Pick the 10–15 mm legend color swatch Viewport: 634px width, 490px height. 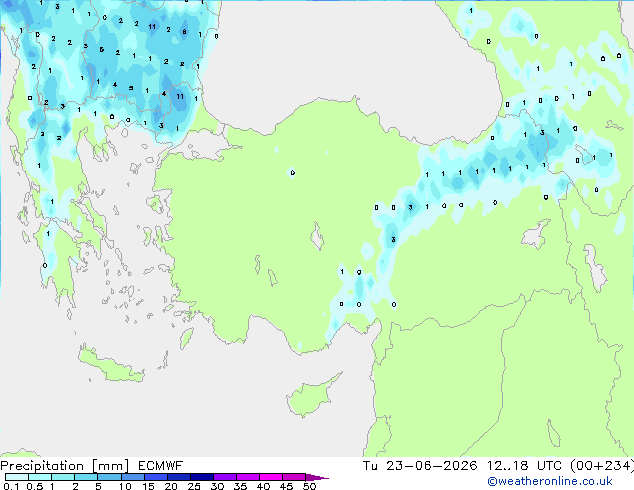pyautogui.click(x=133, y=477)
